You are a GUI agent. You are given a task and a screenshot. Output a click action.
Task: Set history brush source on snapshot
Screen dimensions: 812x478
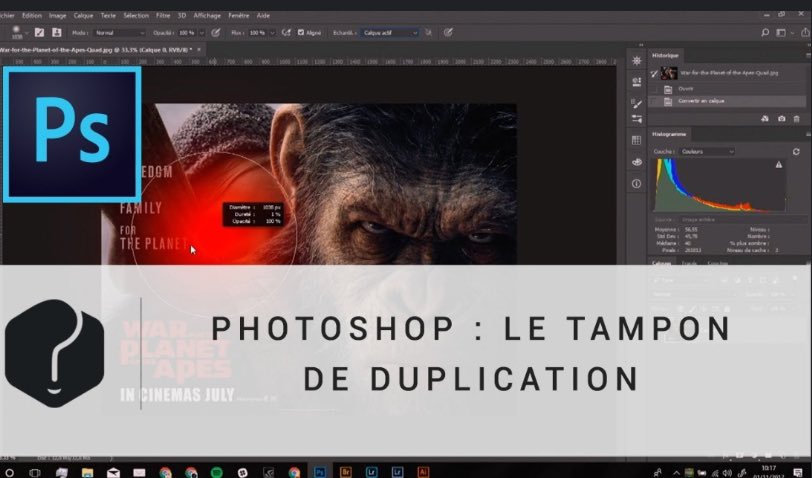tap(654, 74)
